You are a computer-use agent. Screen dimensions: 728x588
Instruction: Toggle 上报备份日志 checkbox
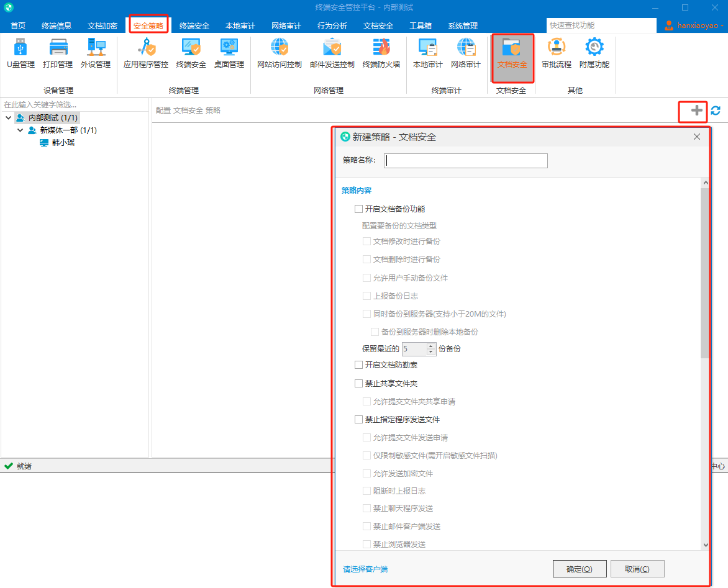[x=366, y=296]
